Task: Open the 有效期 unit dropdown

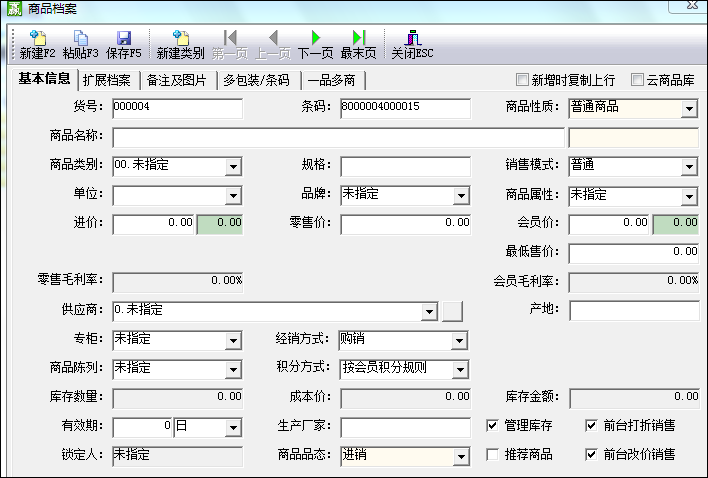Action: click(233, 427)
